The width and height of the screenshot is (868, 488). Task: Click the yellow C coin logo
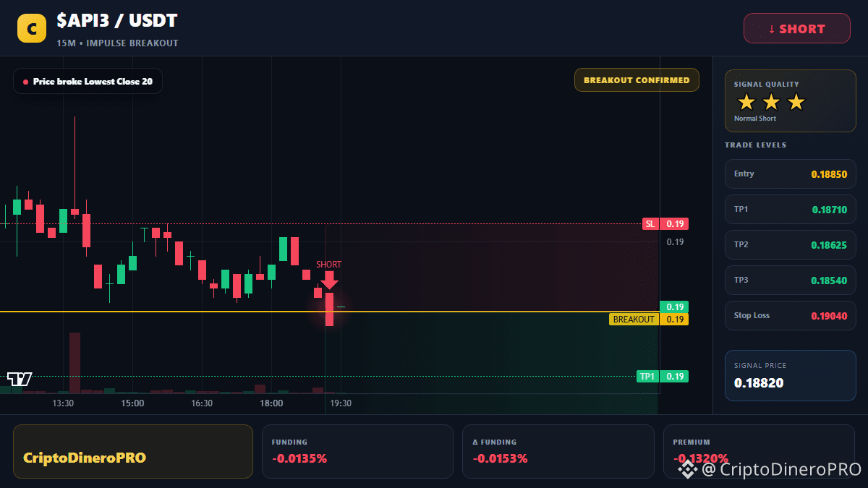click(31, 28)
